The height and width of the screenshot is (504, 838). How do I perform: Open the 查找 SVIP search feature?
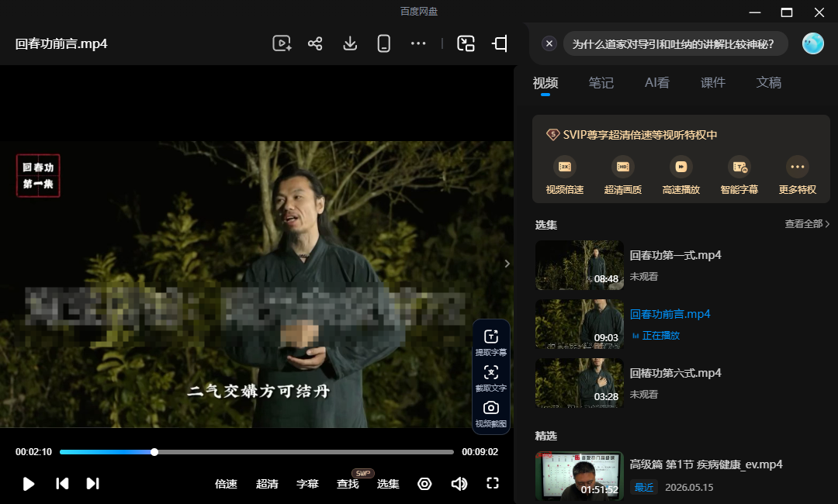(348, 484)
